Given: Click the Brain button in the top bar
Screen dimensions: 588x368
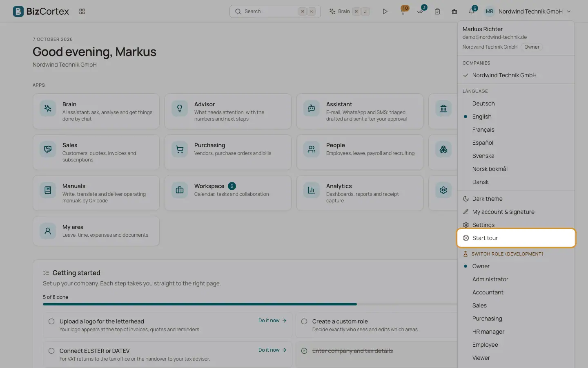Looking at the screenshot, I should pyautogui.click(x=349, y=11).
